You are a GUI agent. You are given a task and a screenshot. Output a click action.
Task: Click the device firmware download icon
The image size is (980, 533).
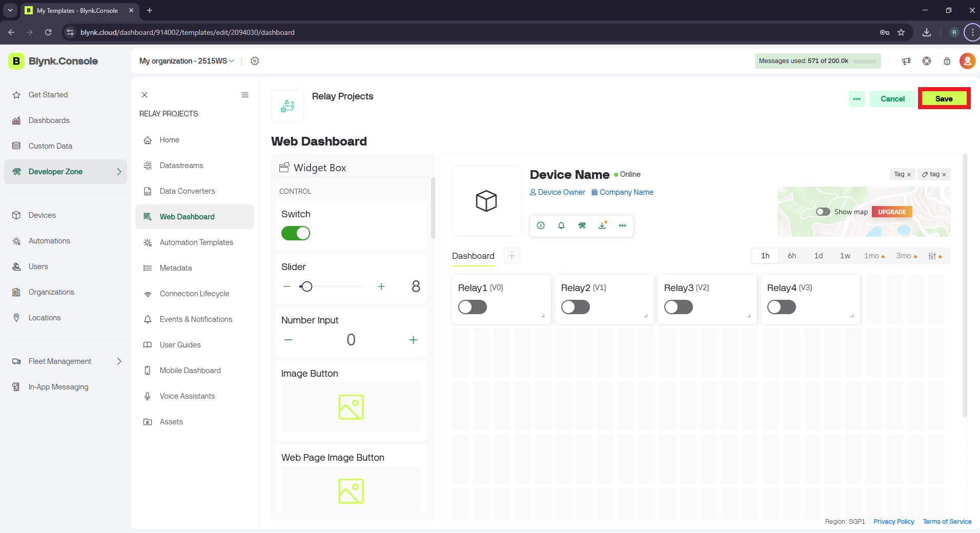(602, 225)
